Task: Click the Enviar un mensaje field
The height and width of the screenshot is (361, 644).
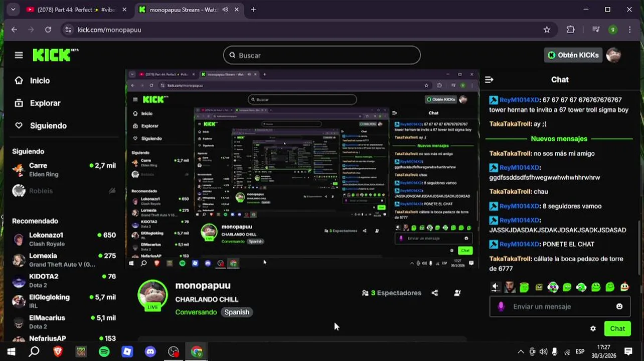Action: coord(561,306)
